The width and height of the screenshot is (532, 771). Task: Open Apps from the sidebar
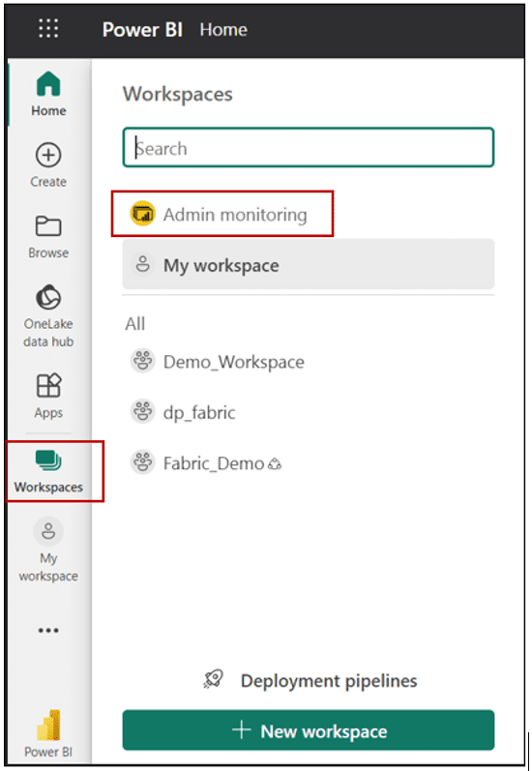(48, 396)
